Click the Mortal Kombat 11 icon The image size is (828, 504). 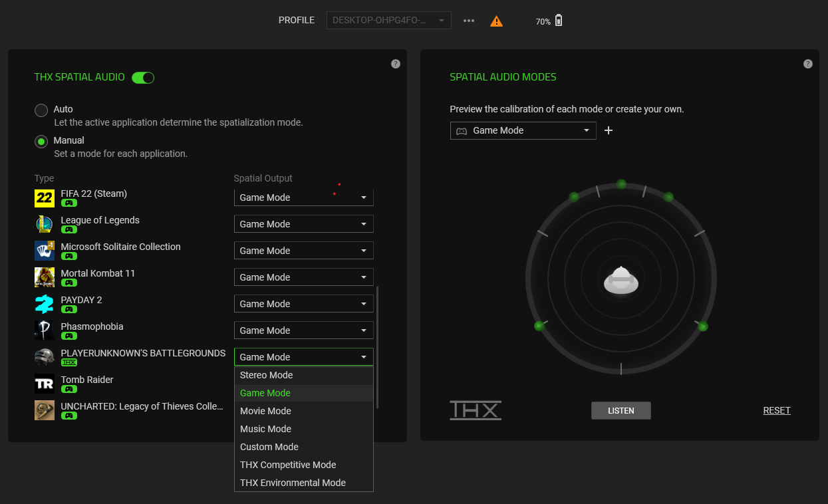45,277
